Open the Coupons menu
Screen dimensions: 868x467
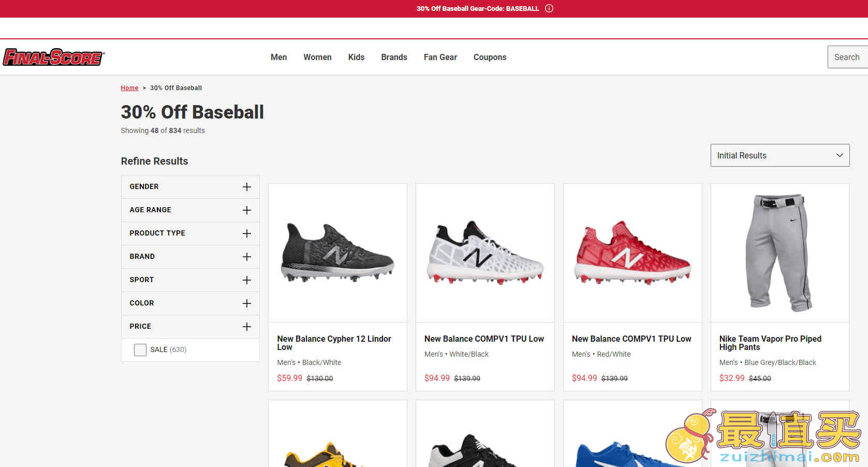[x=490, y=57]
